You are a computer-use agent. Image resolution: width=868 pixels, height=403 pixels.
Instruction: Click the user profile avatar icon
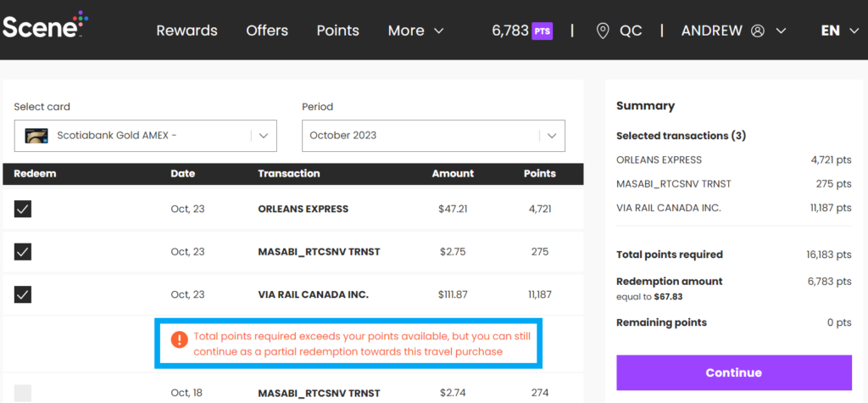click(x=758, y=31)
